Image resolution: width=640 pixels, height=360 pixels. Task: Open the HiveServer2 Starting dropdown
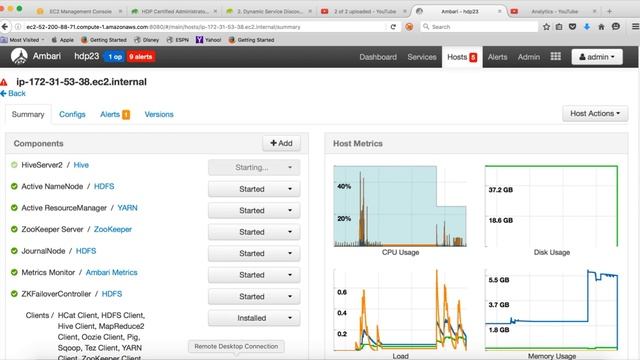click(254, 167)
